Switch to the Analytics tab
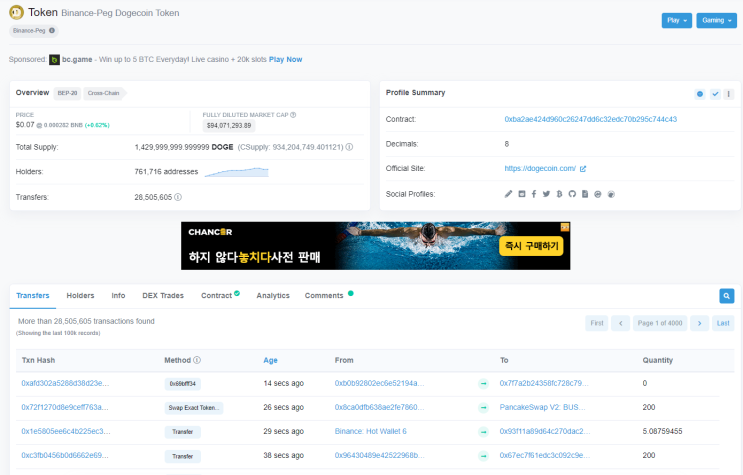Image resolution: width=743 pixels, height=475 pixels. coord(273,296)
